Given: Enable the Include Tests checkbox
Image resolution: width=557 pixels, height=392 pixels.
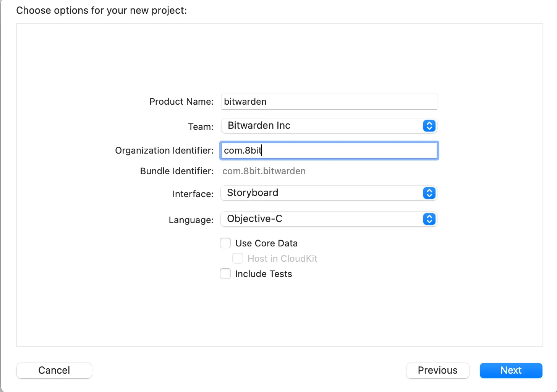Looking at the screenshot, I should (x=225, y=274).
